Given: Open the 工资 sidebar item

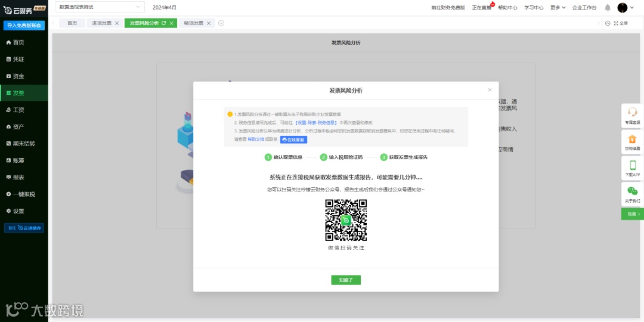Looking at the screenshot, I should coord(24,110).
